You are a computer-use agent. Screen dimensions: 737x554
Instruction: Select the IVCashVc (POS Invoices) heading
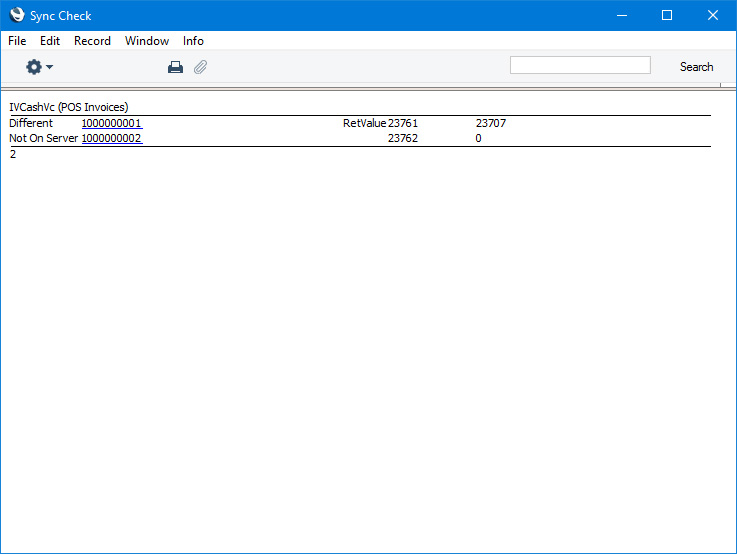69,107
